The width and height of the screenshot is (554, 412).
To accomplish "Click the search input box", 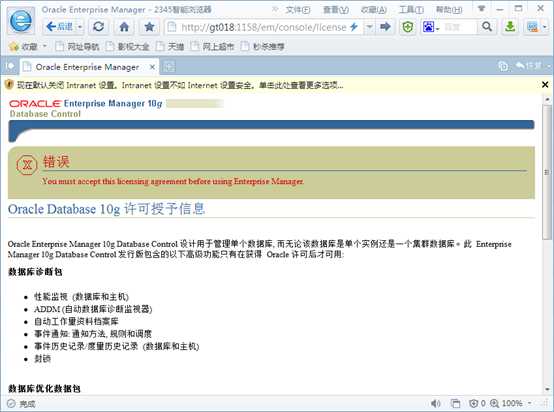I will [459, 27].
